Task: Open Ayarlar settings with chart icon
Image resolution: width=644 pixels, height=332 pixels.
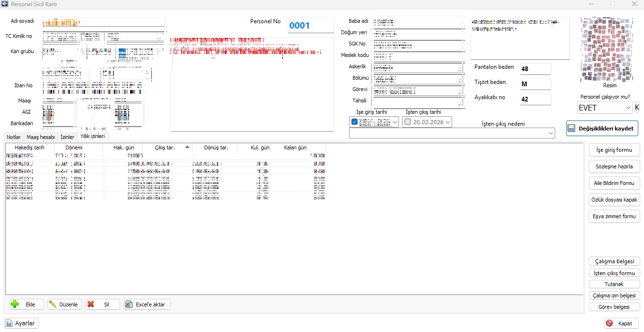Action: 21,323
